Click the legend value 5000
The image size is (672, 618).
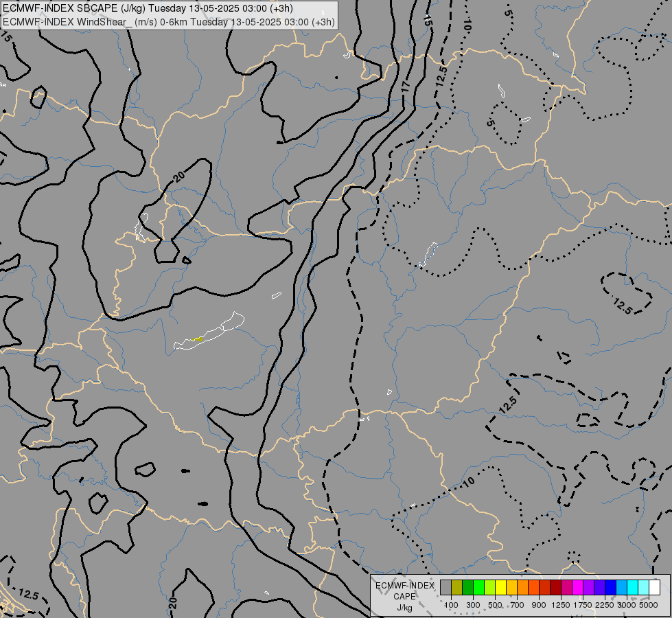coord(649,605)
